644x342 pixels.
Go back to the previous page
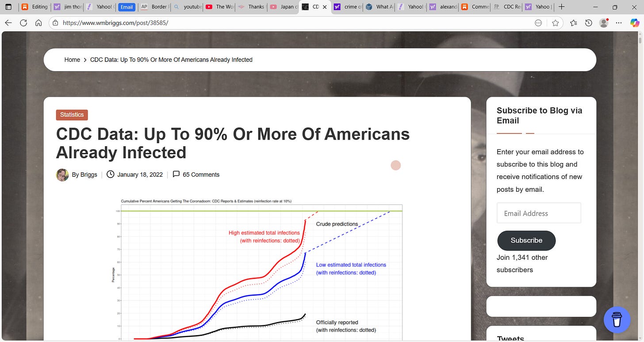coord(8,23)
